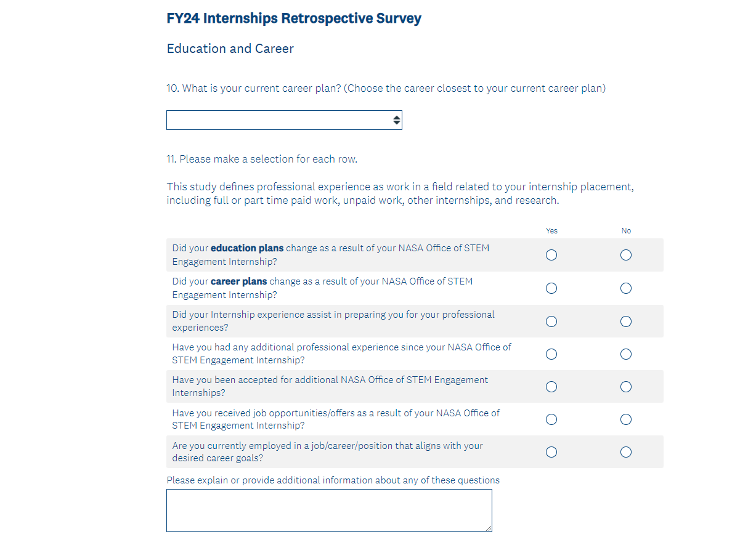The width and height of the screenshot is (756, 537).
Task: Mark No for currently employed in aligned job
Action: point(626,452)
